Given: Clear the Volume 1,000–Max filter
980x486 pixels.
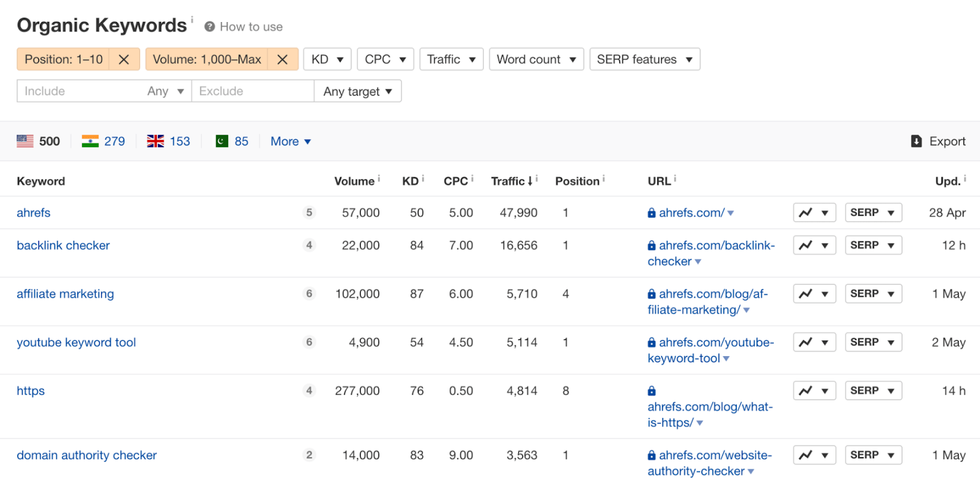Looking at the screenshot, I should tap(282, 59).
